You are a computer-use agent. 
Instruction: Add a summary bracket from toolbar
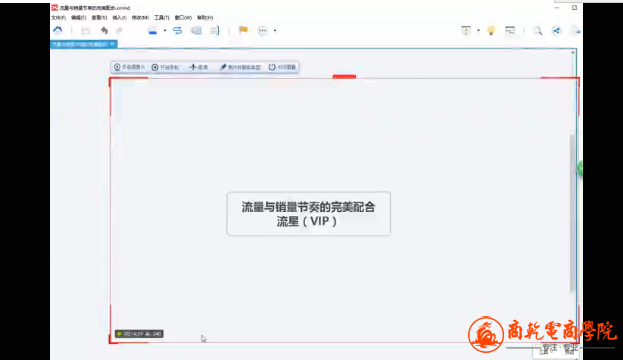(215, 31)
